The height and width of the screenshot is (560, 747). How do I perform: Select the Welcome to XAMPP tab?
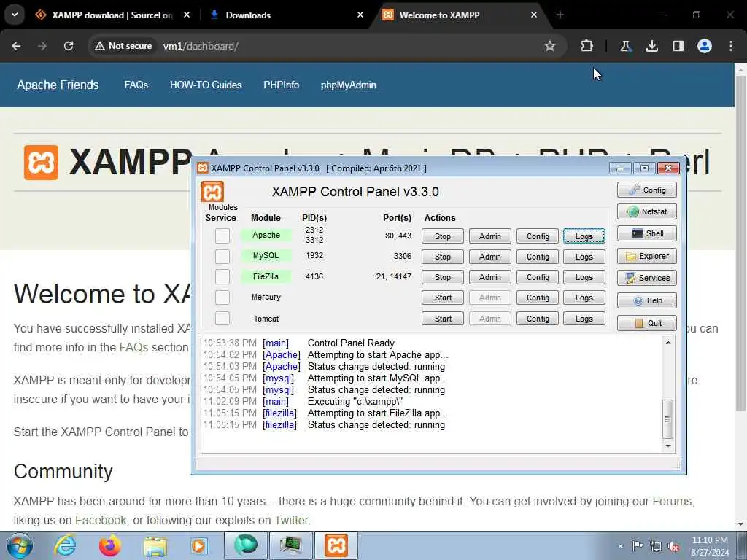(460, 15)
